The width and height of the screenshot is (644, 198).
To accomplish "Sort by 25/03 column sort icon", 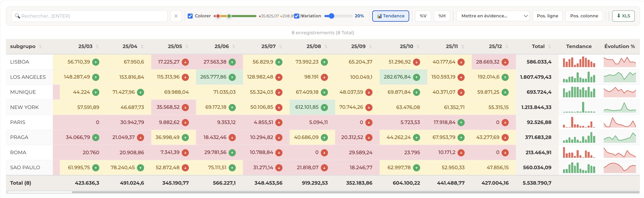I will point(97,46).
